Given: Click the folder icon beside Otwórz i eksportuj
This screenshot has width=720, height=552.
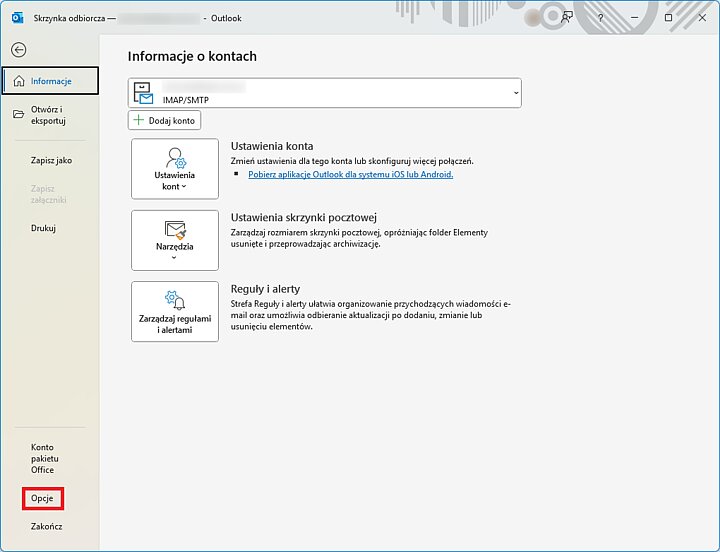Looking at the screenshot, I should 18,114.
